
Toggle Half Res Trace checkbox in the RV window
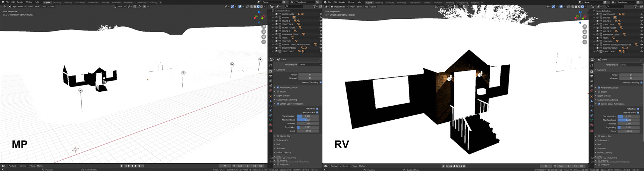tap(638, 113)
